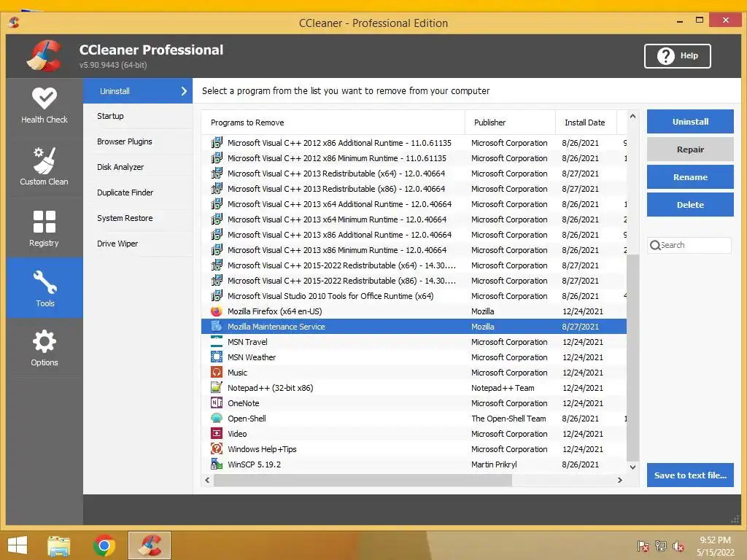Open the System Restore tab
The image size is (747, 560).
coord(138,218)
